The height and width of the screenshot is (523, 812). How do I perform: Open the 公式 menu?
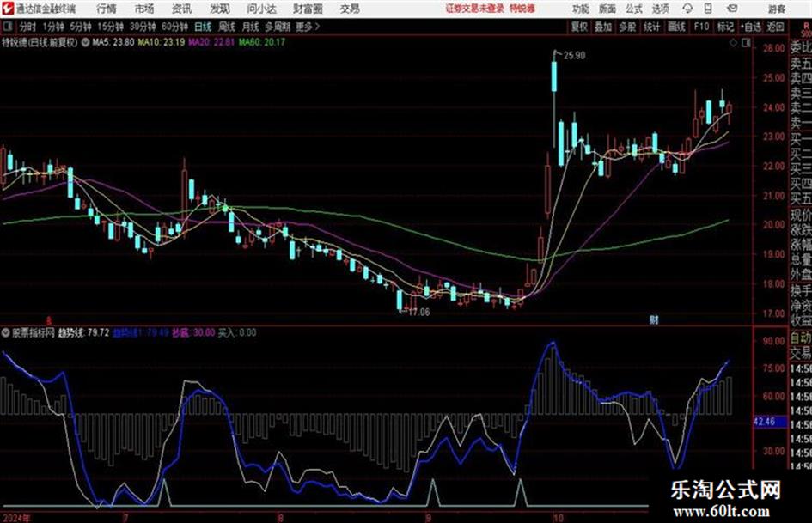click(x=634, y=9)
